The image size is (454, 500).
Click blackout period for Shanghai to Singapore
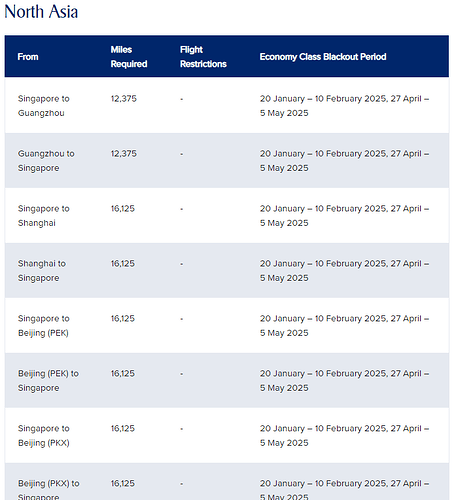pyautogui.click(x=344, y=271)
